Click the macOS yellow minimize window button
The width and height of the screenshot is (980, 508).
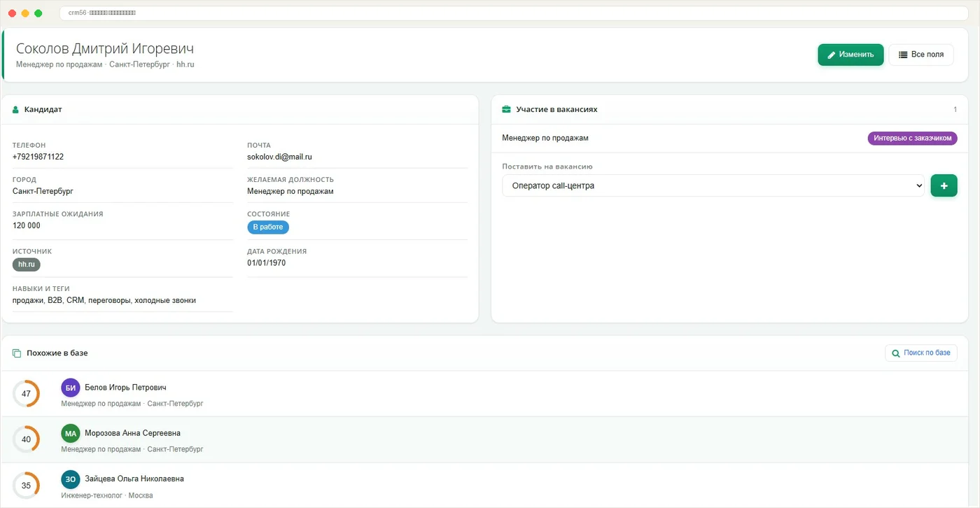click(25, 13)
